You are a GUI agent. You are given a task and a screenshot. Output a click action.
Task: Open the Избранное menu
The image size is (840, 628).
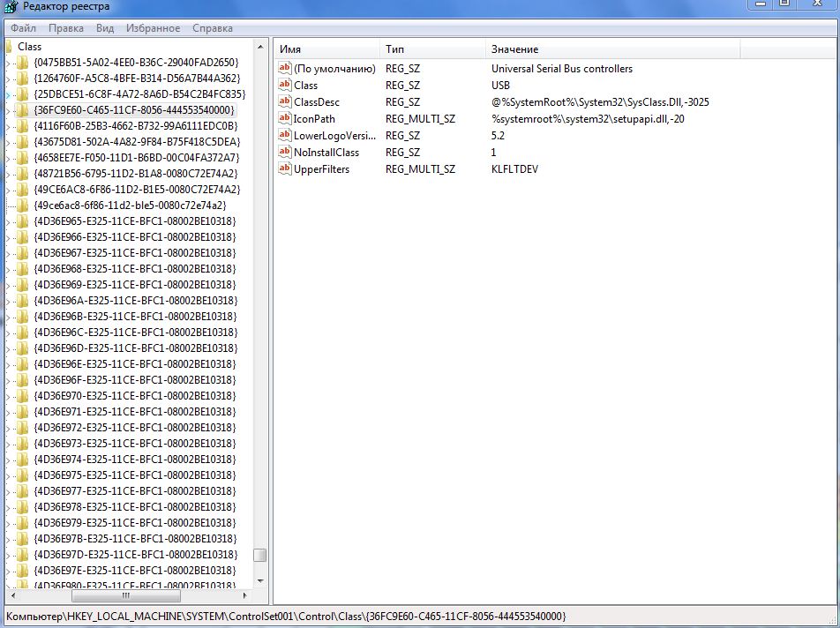(x=154, y=28)
